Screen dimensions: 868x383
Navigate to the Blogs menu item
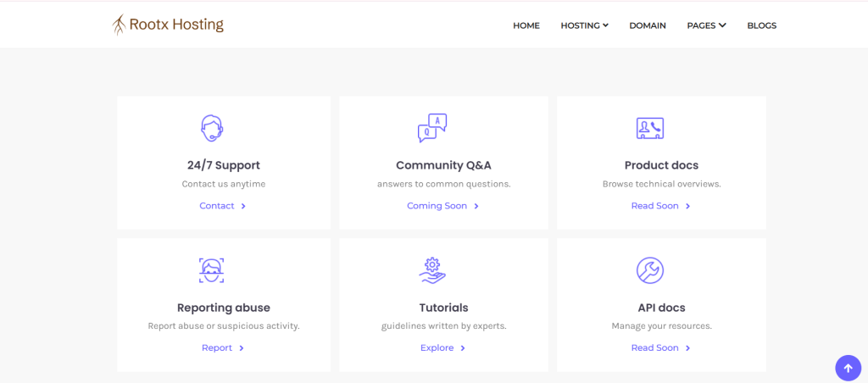[x=761, y=25]
